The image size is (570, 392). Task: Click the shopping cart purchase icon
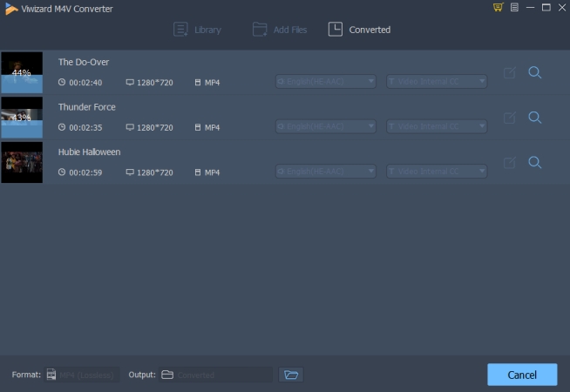pos(498,7)
